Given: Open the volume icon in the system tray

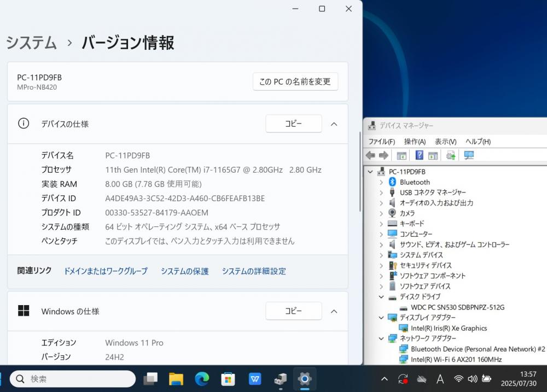Looking at the screenshot, I should pos(473,379).
